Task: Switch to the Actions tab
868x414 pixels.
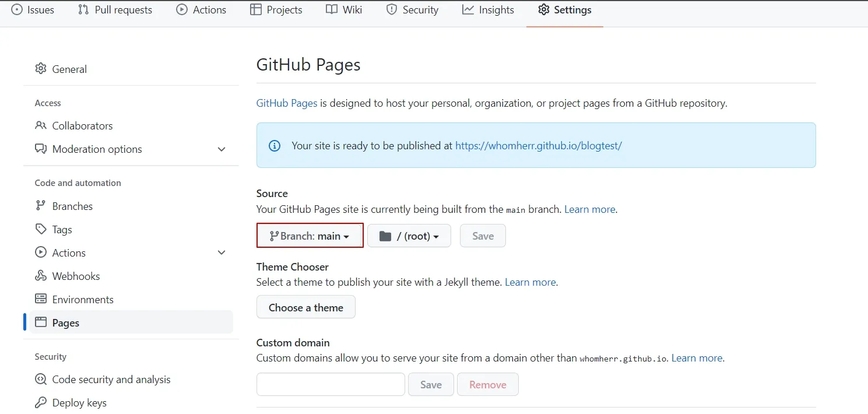Action: coord(201,10)
